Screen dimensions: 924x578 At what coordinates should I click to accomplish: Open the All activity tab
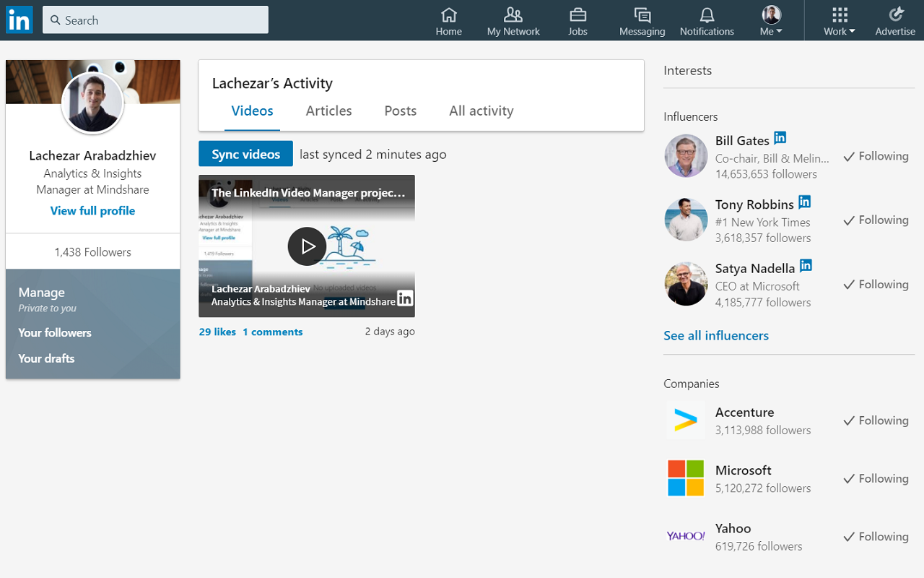tap(481, 111)
